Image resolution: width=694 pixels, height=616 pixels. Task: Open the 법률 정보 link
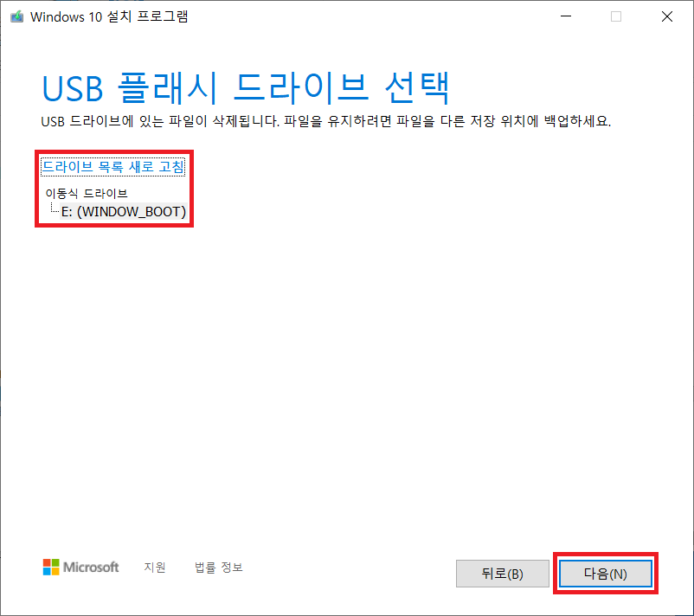[219, 567]
